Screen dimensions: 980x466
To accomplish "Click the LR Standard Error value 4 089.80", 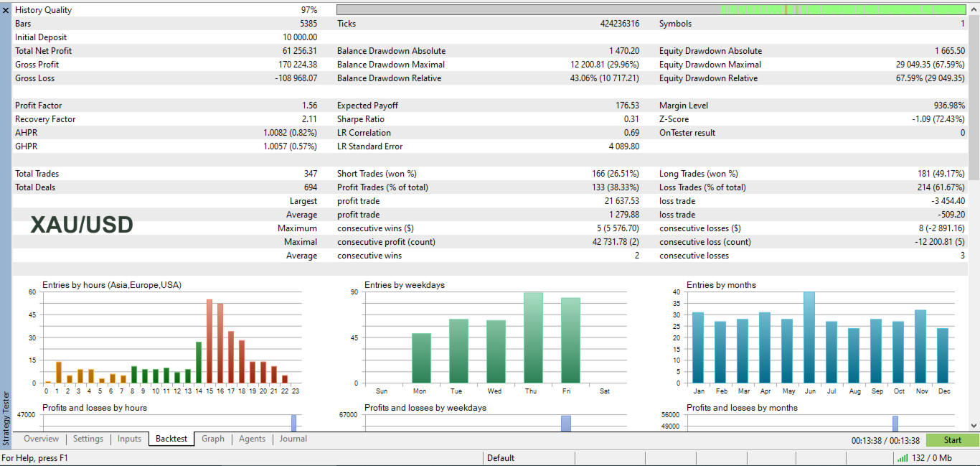I will coord(624,146).
